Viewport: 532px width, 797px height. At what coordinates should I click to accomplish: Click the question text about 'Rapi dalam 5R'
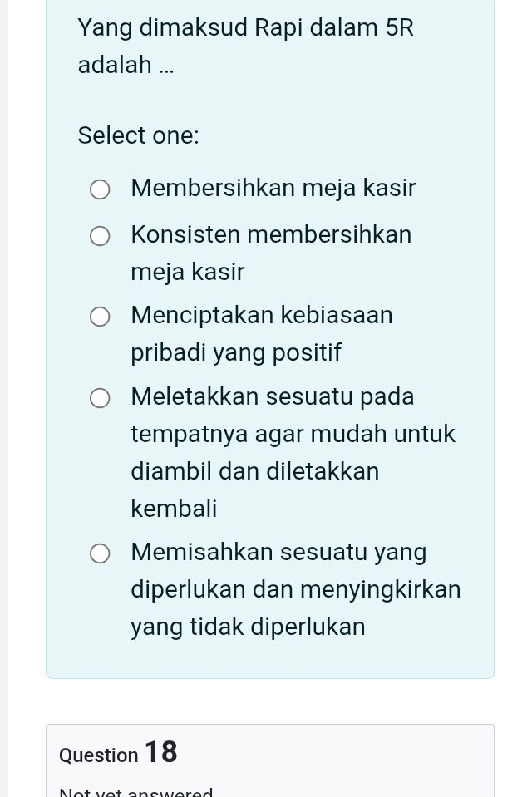246,27
